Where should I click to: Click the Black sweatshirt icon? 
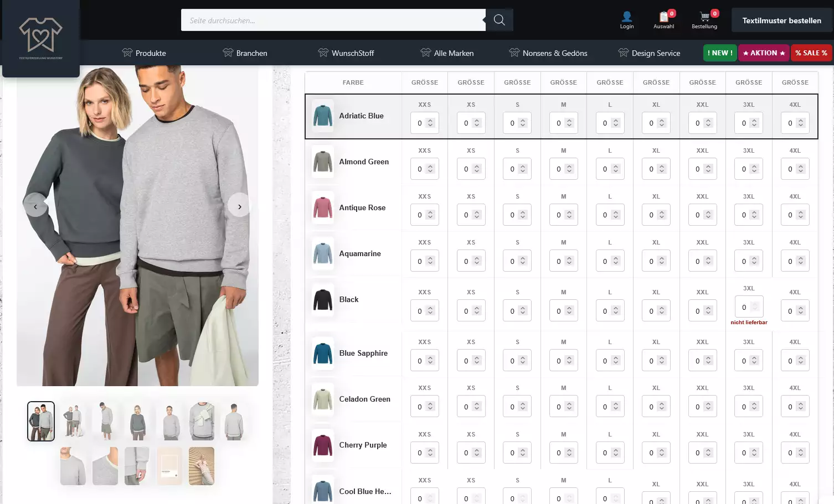(322, 299)
